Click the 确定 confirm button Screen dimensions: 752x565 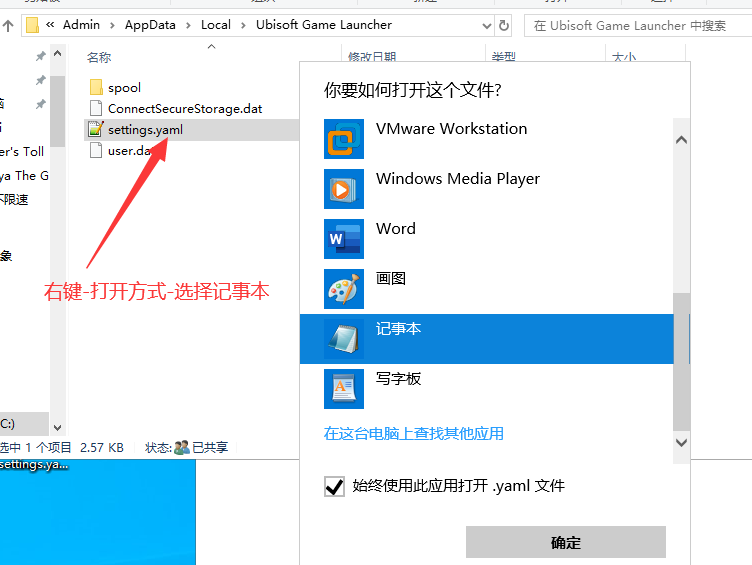point(566,542)
